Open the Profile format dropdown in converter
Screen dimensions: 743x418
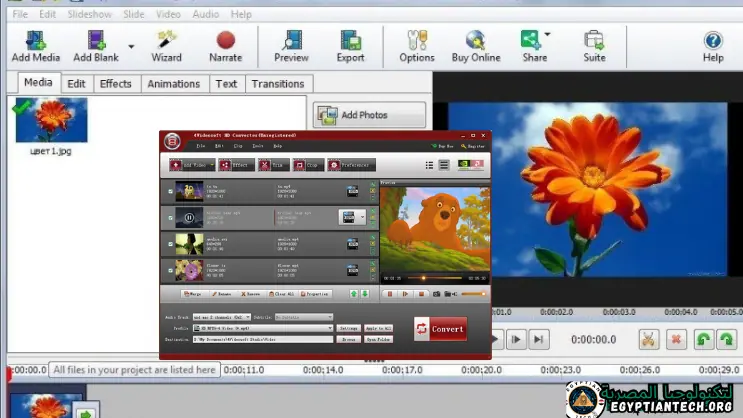[330, 328]
